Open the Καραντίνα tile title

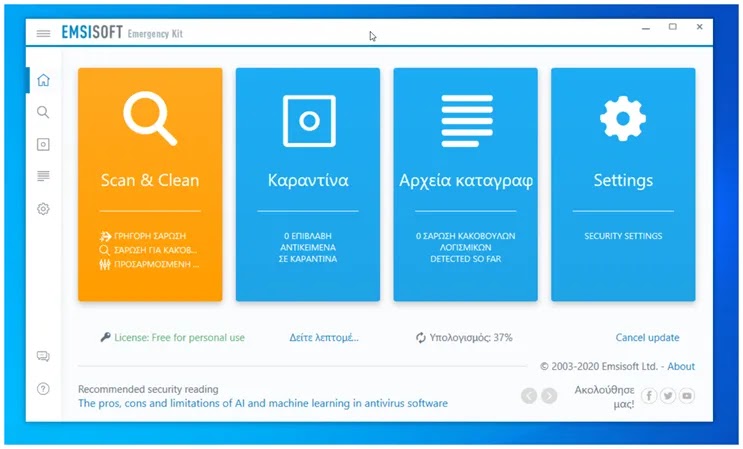click(x=308, y=180)
